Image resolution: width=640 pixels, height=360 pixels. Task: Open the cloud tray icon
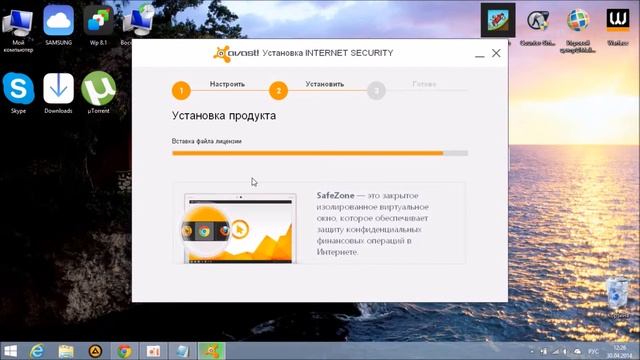click(x=578, y=351)
